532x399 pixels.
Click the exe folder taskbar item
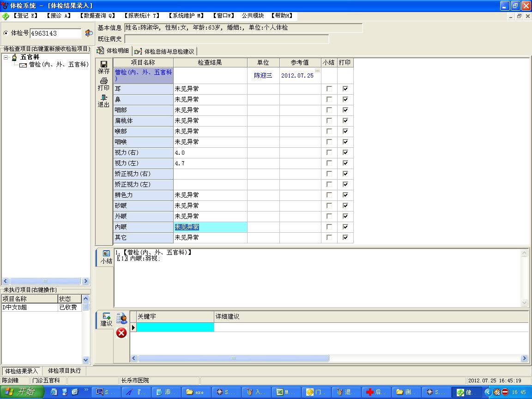(195, 392)
